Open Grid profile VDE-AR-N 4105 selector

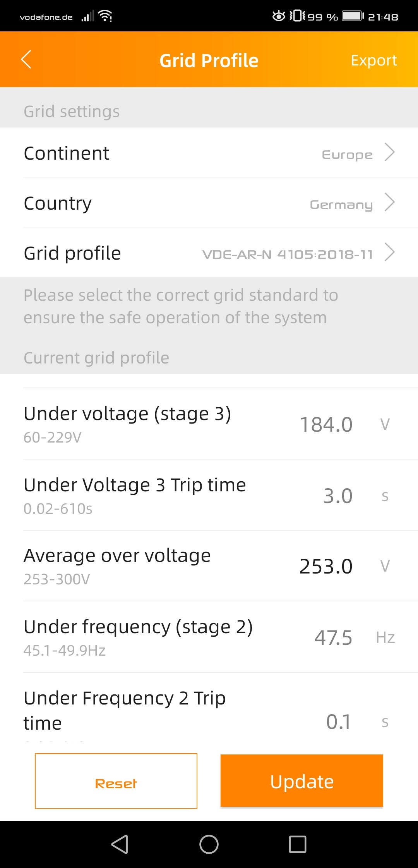click(x=288, y=255)
